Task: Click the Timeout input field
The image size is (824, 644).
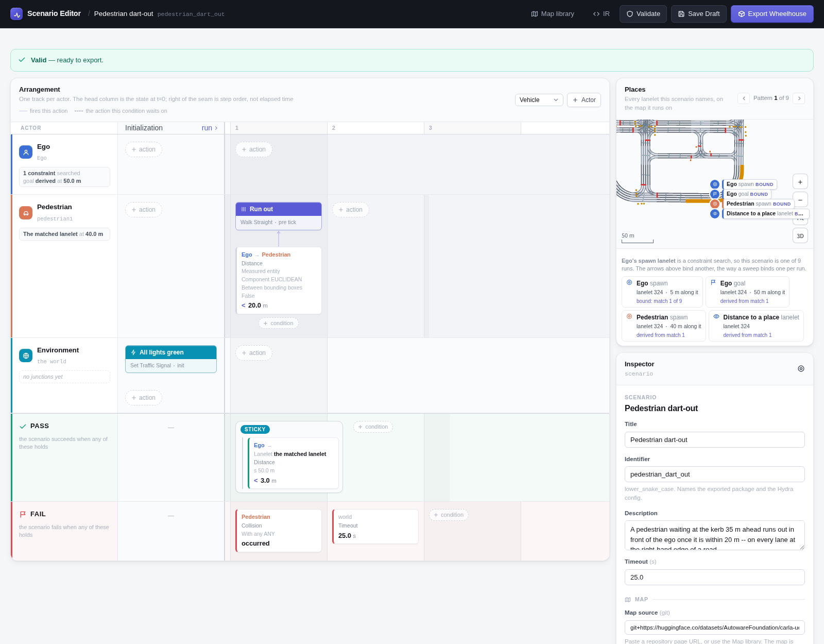Action: (715, 578)
